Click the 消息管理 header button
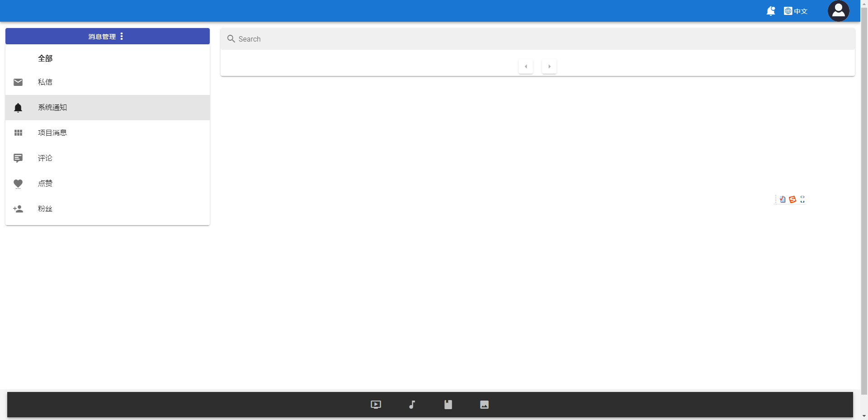The width and height of the screenshot is (868, 420). tap(108, 36)
